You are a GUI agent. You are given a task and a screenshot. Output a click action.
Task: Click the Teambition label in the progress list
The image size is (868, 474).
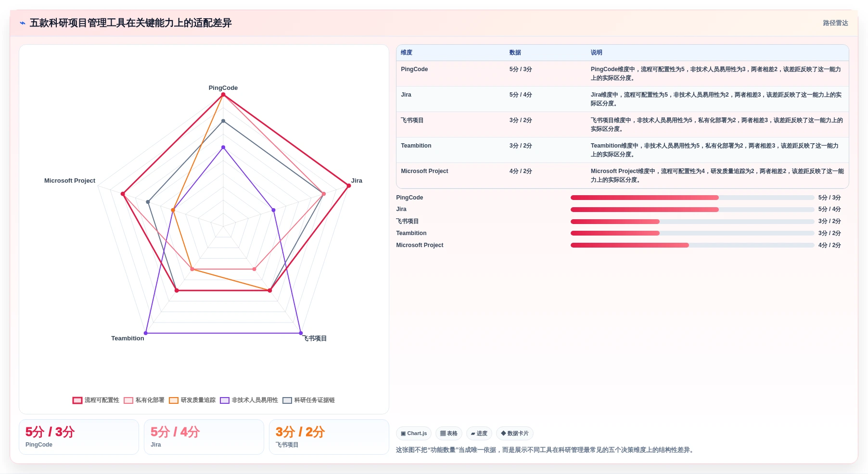click(x=411, y=233)
